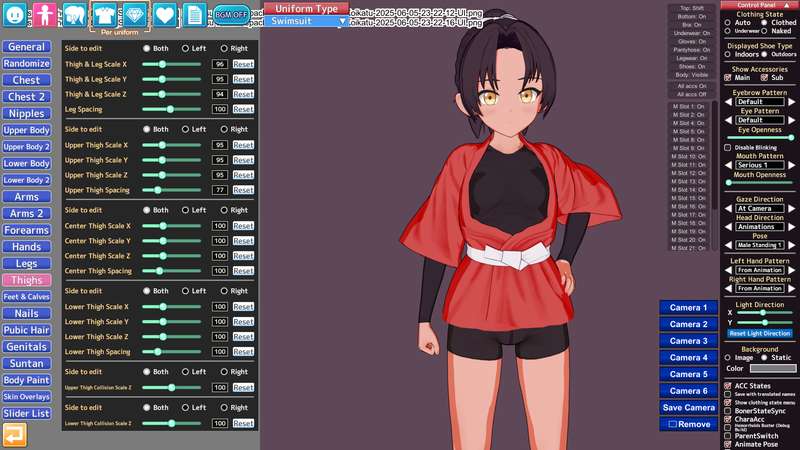Click All accs Off entry
Viewport: 800px width, 450px height.
click(691, 94)
